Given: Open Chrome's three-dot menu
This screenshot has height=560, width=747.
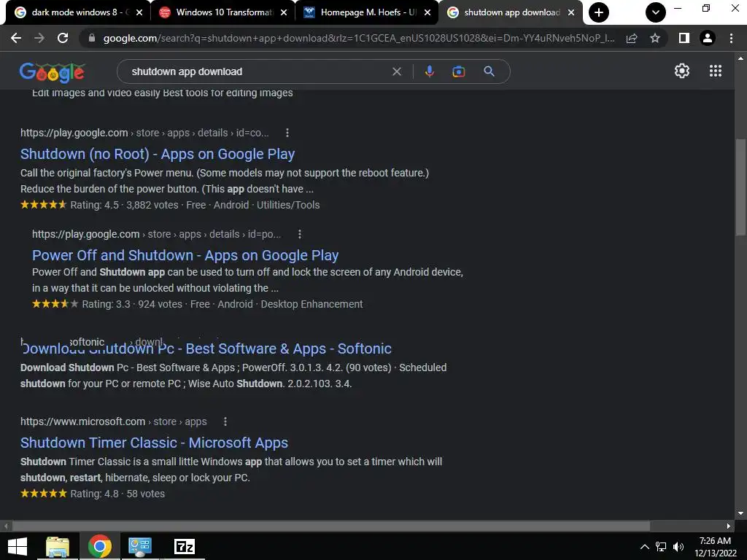Looking at the screenshot, I should tap(731, 38).
